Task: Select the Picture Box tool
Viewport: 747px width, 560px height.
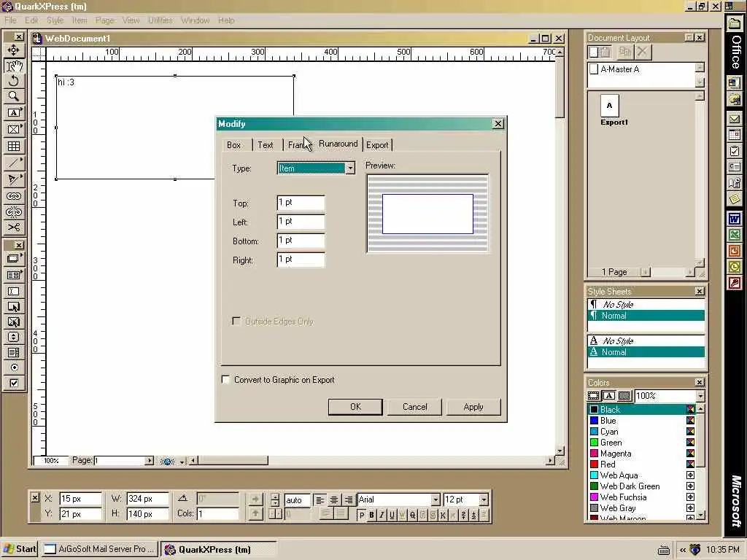Action: pos(14,129)
